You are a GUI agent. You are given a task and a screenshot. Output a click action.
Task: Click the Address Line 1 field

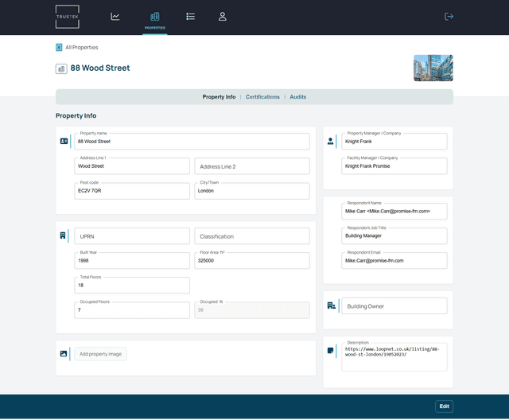(x=132, y=166)
